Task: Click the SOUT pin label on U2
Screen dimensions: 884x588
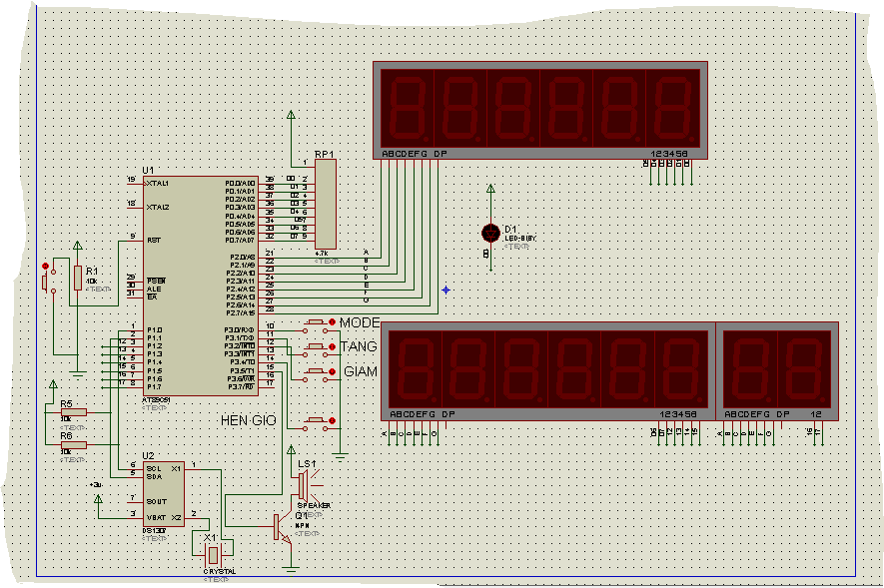Action: click(156, 501)
